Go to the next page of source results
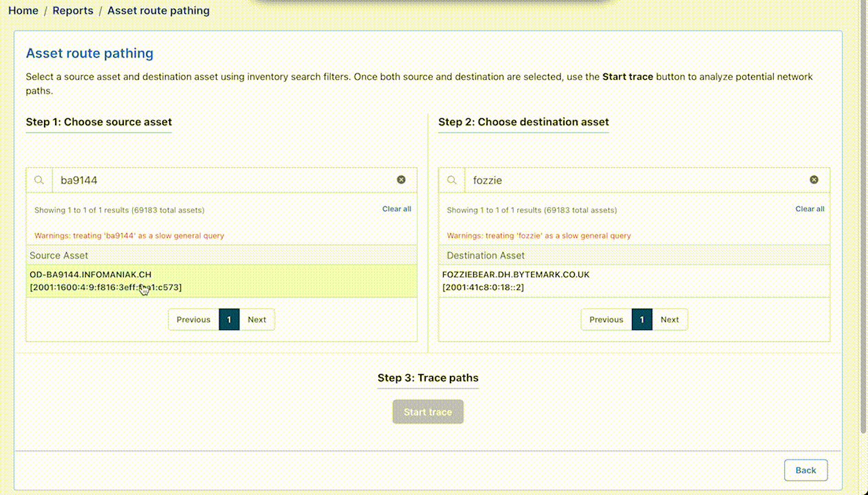868x495 pixels. pyautogui.click(x=257, y=320)
